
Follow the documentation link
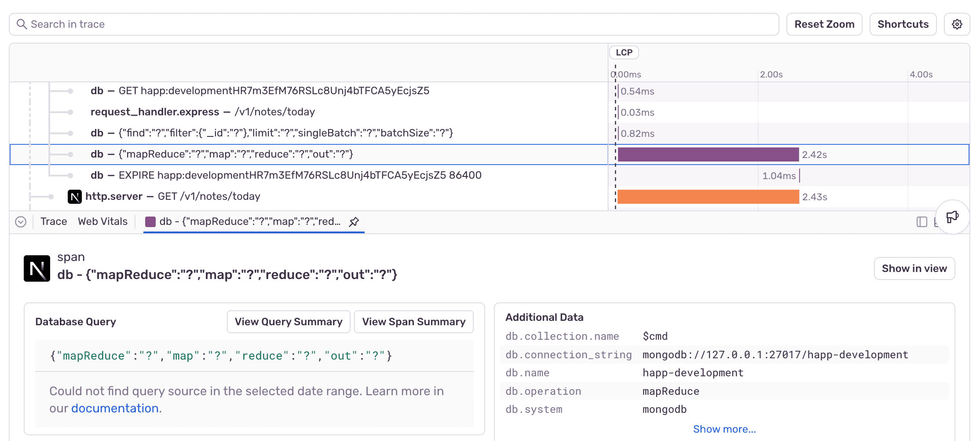click(115, 408)
